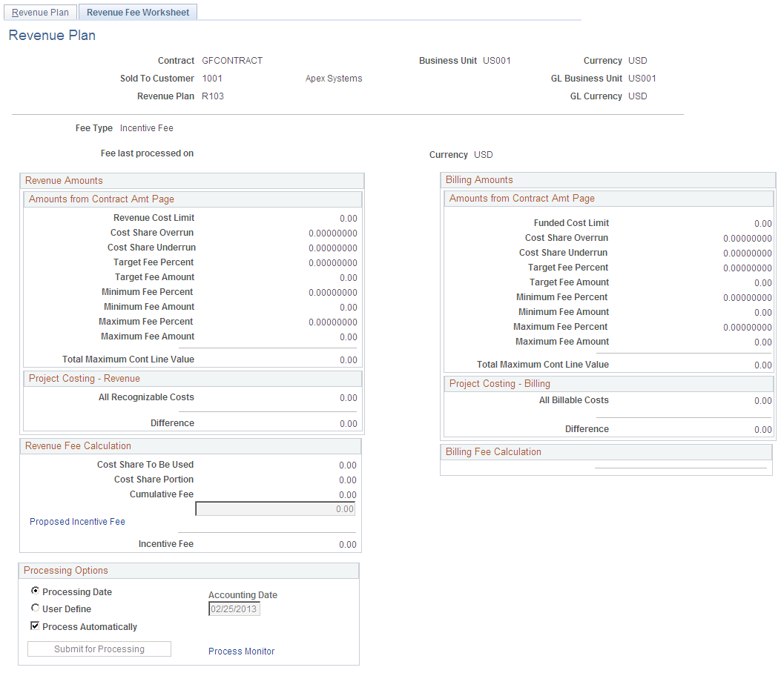The height and width of the screenshot is (673, 784).
Task: Uncheck Process Automatically
Action: tap(35, 626)
